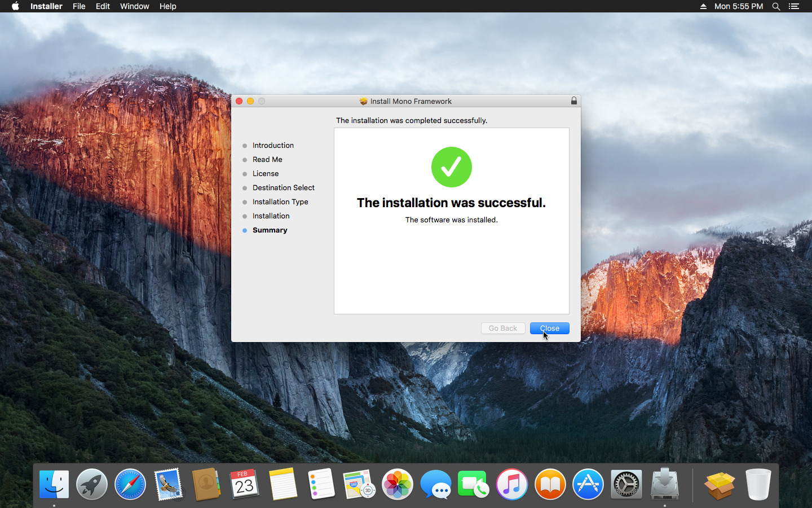Image resolution: width=812 pixels, height=508 pixels.
Task: Open Launchpad from the Dock
Action: [x=92, y=484]
